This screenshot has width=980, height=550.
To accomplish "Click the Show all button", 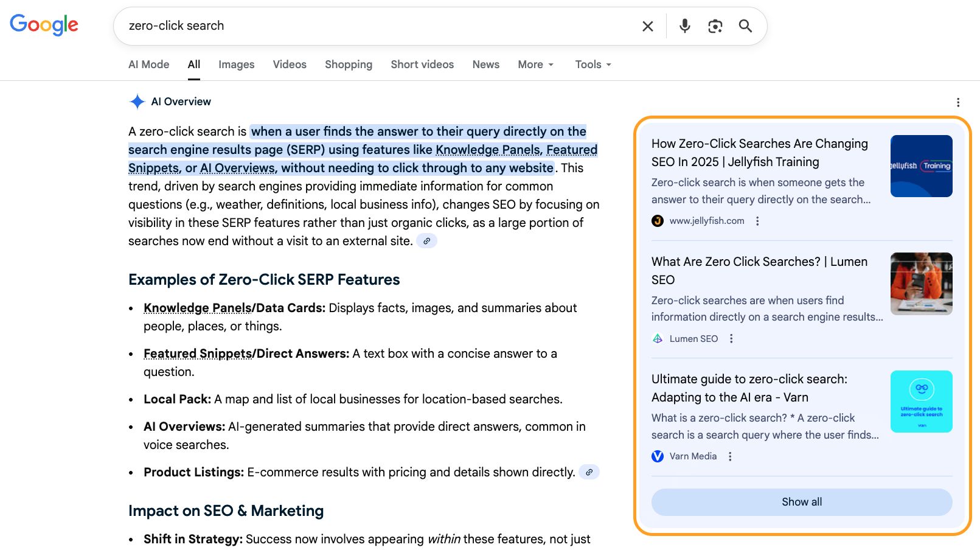I will pos(801,502).
